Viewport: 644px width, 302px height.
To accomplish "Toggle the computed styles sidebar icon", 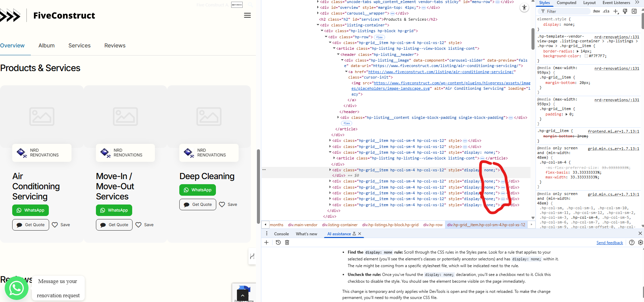I will (634, 11).
